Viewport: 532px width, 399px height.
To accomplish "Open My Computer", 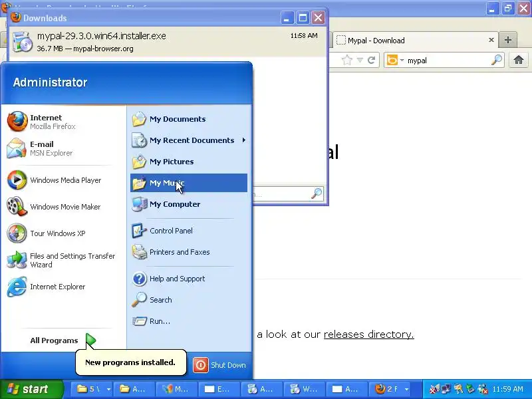I will click(189, 204).
